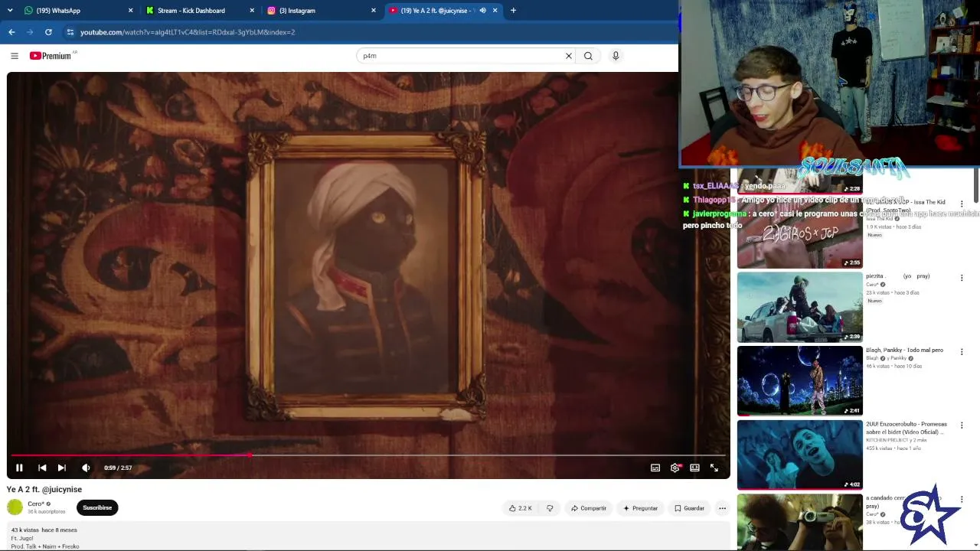Viewport: 980px width, 551px height.
Task: Open the player settings gear
Action: [675, 468]
